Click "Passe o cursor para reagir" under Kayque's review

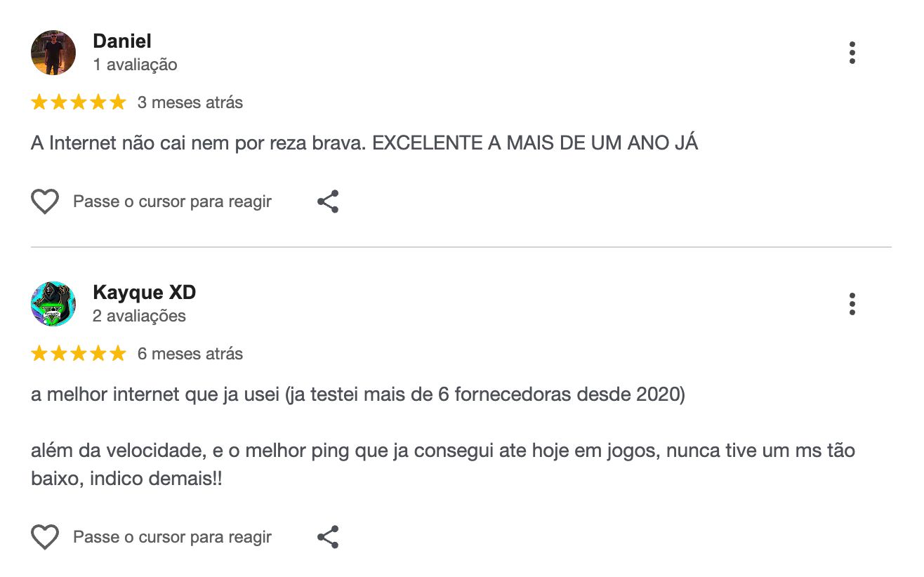coord(172,538)
